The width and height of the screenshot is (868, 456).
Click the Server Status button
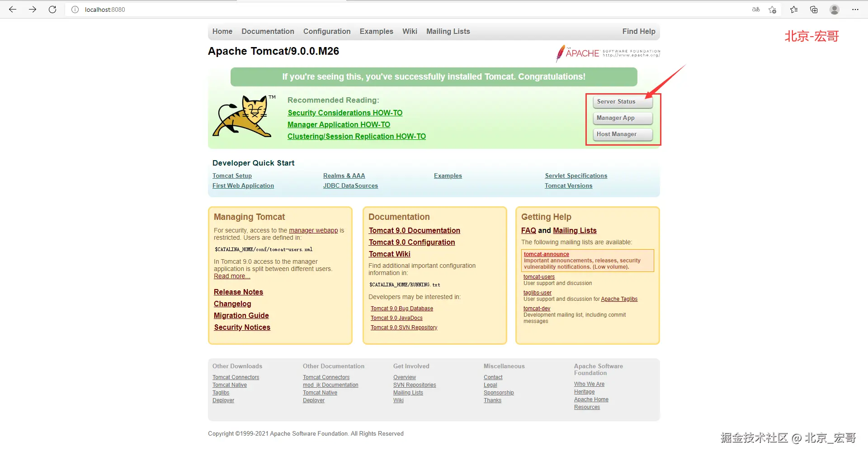coord(623,102)
